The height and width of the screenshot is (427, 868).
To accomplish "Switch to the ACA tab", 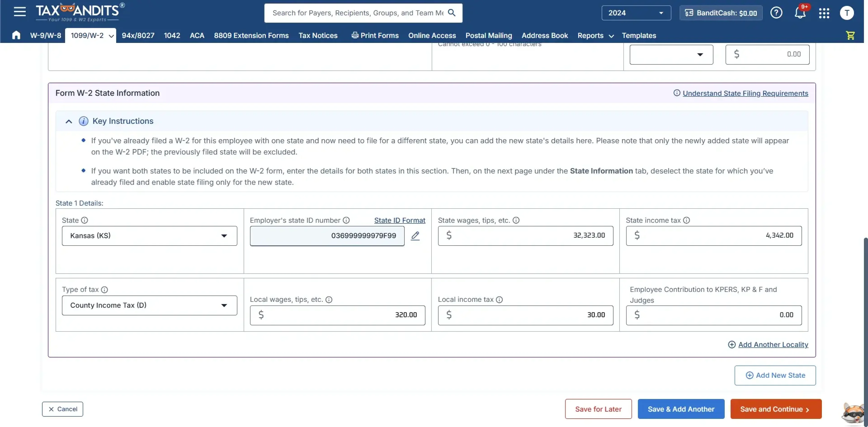I will (197, 35).
